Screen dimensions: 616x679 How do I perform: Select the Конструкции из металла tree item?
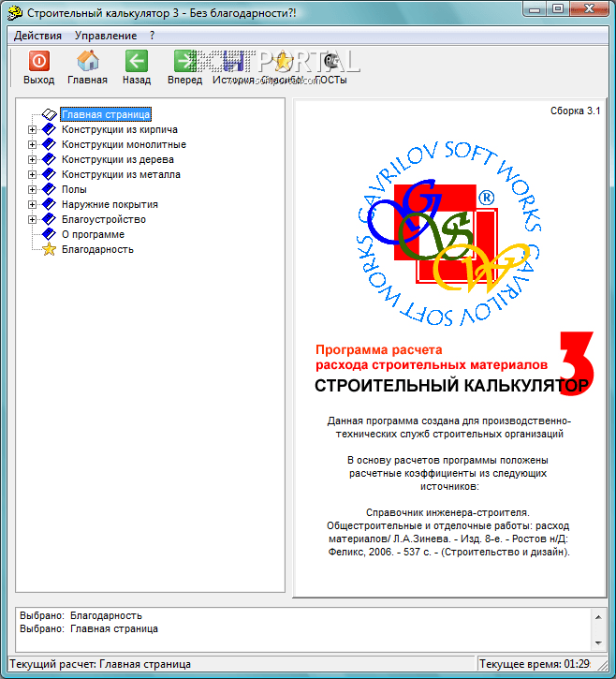121,174
